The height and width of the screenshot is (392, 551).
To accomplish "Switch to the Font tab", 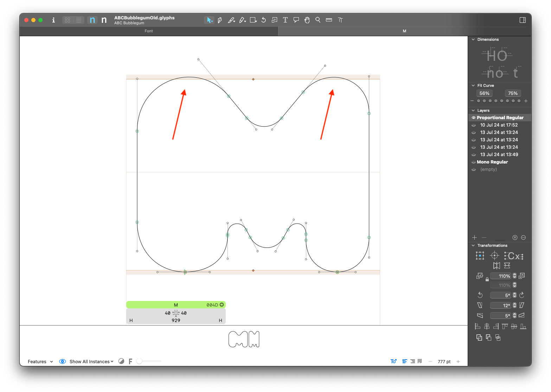I will pyautogui.click(x=149, y=31).
